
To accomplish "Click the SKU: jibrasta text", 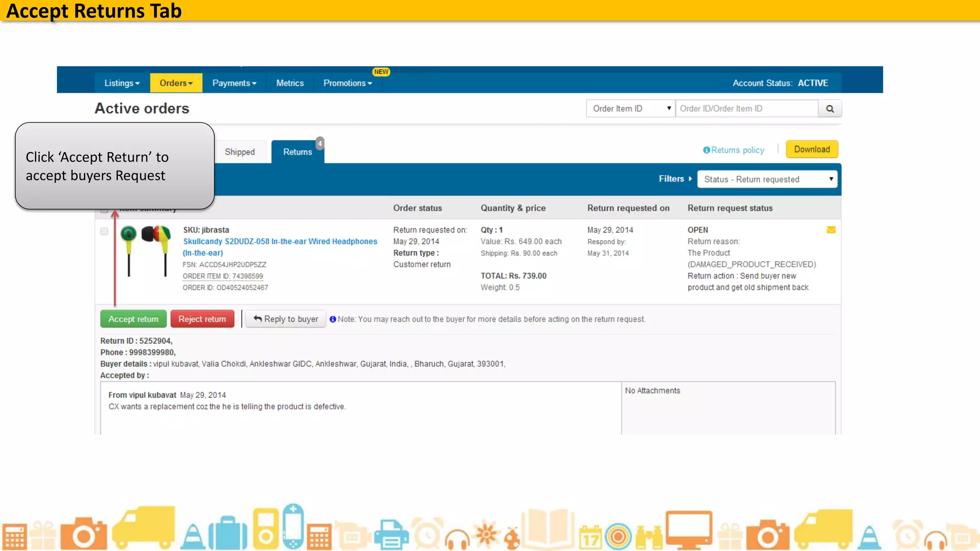I will (206, 230).
